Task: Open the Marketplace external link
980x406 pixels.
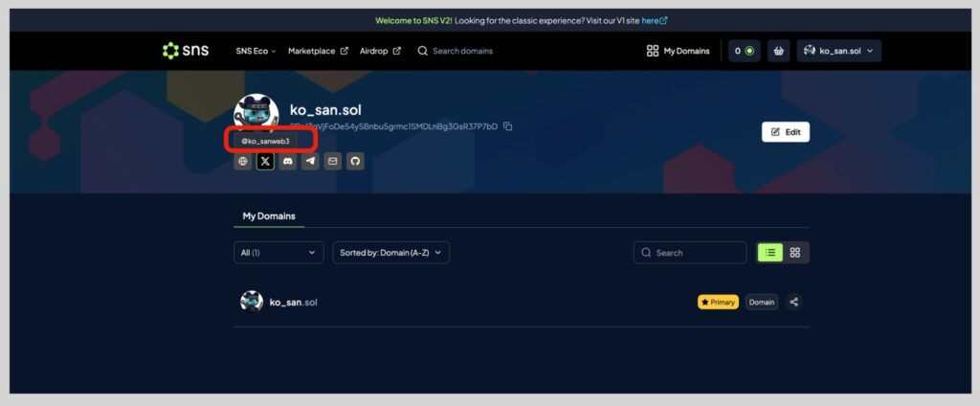Action: tap(318, 52)
